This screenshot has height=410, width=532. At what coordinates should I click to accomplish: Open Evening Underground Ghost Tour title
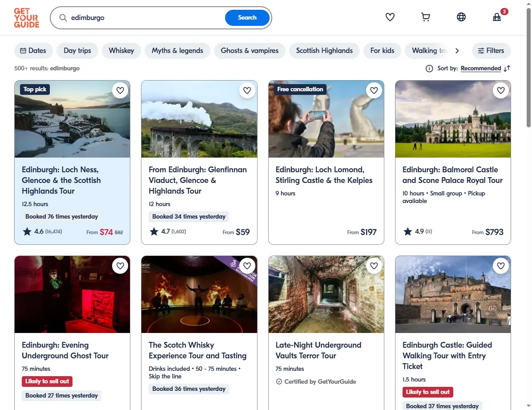(65, 350)
